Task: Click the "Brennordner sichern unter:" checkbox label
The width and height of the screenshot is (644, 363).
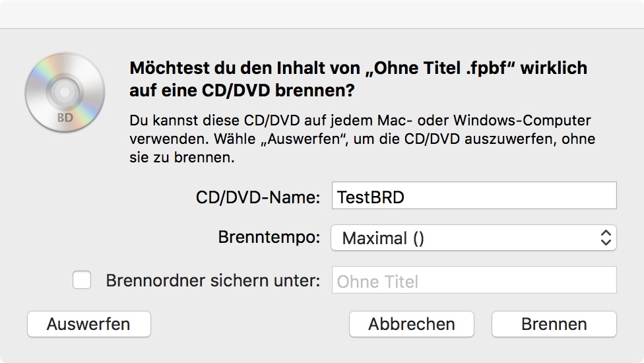Action: pyautogui.click(x=212, y=280)
